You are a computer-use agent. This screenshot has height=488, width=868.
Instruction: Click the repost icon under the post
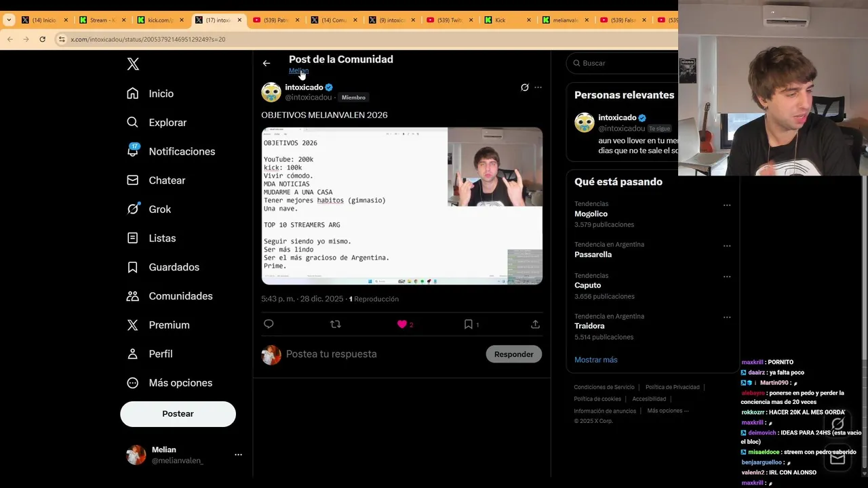point(335,324)
